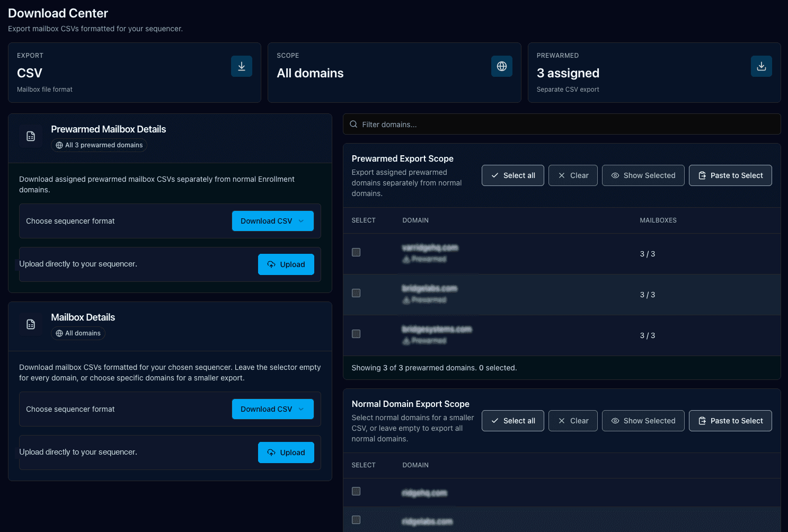
Task: Clear the Normal Domain Export selection
Action: click(x=573, y=421)
